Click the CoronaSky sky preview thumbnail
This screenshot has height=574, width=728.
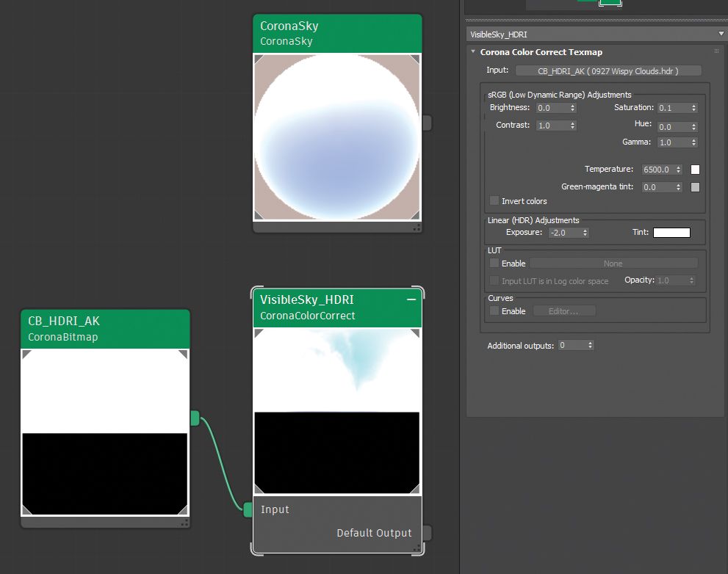(336, 137)
